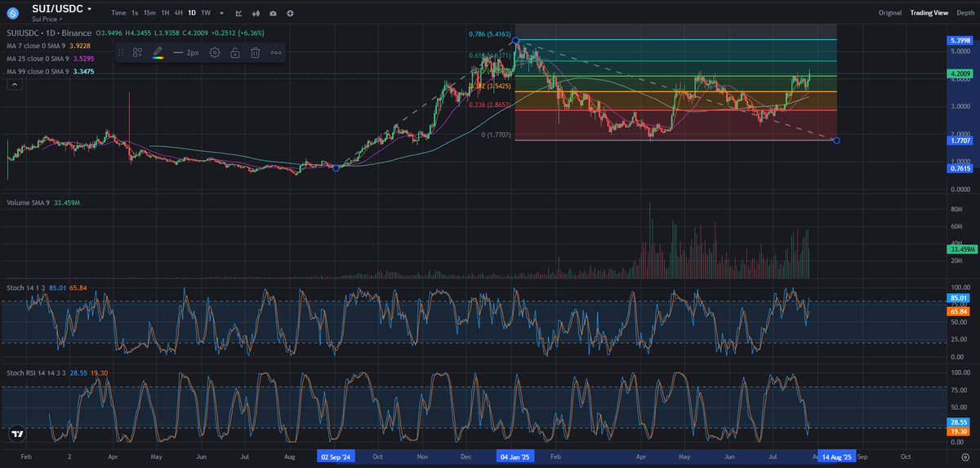Open the Sui Price link
The height and width of the screenshot is (468, 980).
tap(48, 18)
